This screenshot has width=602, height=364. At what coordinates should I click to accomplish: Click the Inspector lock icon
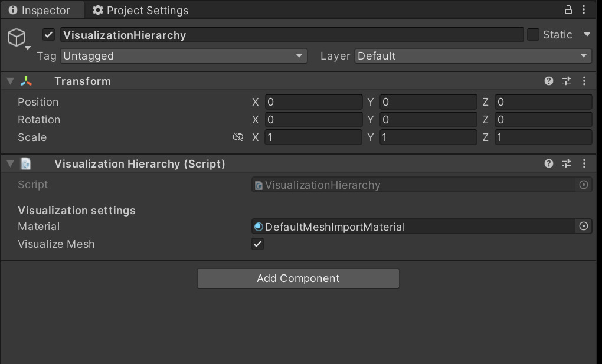click(568, 9)
